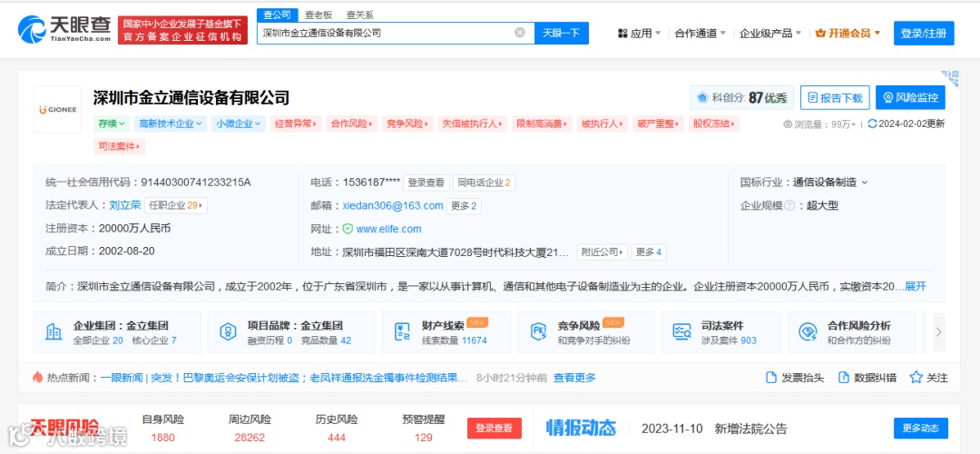This screenshot has height=454, width=980.
Task: Click the 科创分 score badge icon
Action: pos(702,97)
